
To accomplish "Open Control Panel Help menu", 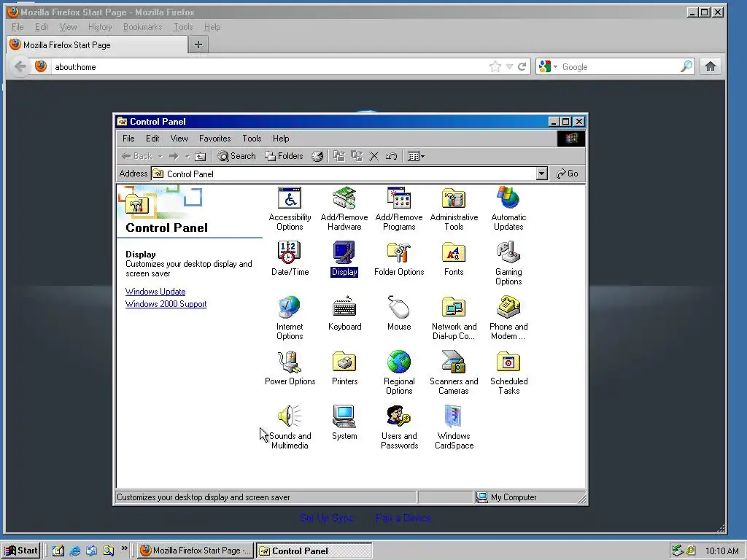I will [x=281, y=139].
